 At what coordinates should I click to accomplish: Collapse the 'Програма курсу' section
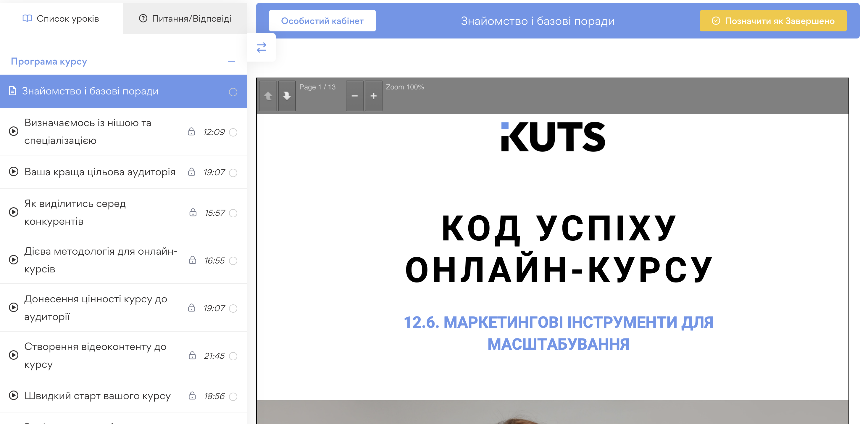tap(231, 61)
